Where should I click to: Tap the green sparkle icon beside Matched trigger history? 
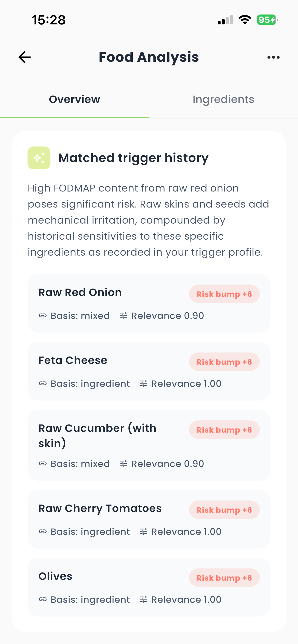(x=39, y=158)
